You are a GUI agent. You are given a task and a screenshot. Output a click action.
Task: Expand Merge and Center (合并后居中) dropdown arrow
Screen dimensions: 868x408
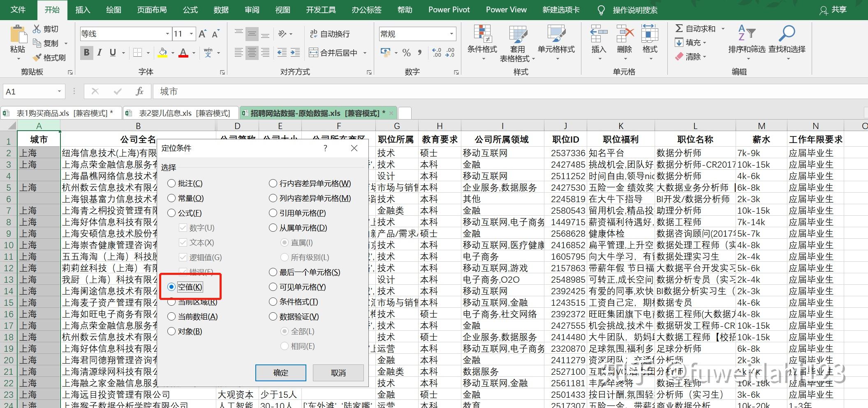point(365,53)
